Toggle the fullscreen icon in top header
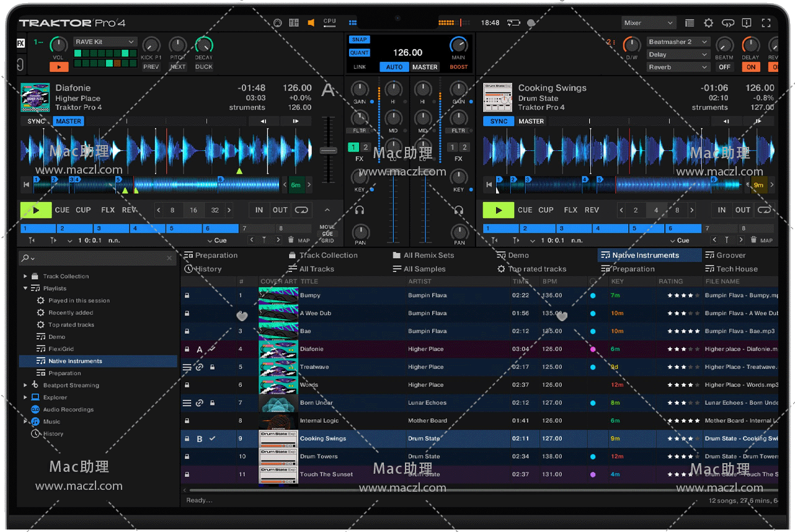 [766, 23]
